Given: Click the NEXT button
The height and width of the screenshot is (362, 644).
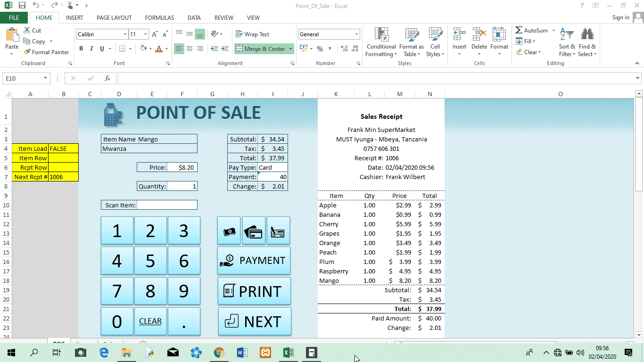Looking at the screenshot, I should coord(255,321).
